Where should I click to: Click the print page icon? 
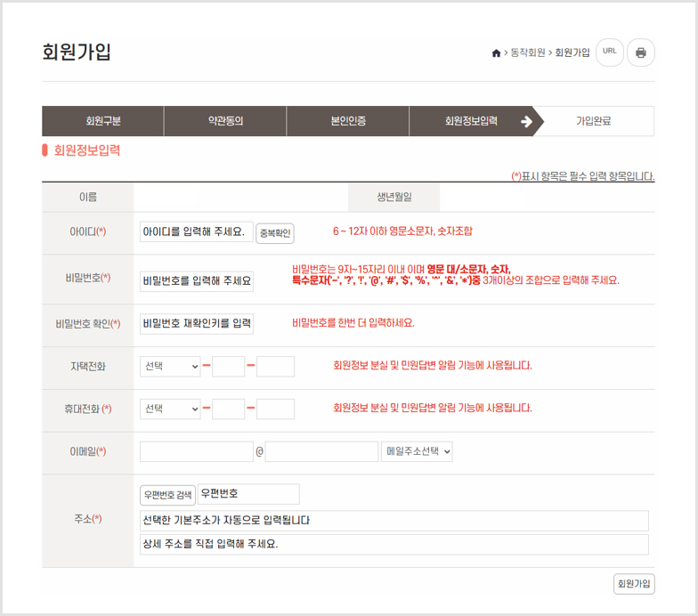coord(641,53)
